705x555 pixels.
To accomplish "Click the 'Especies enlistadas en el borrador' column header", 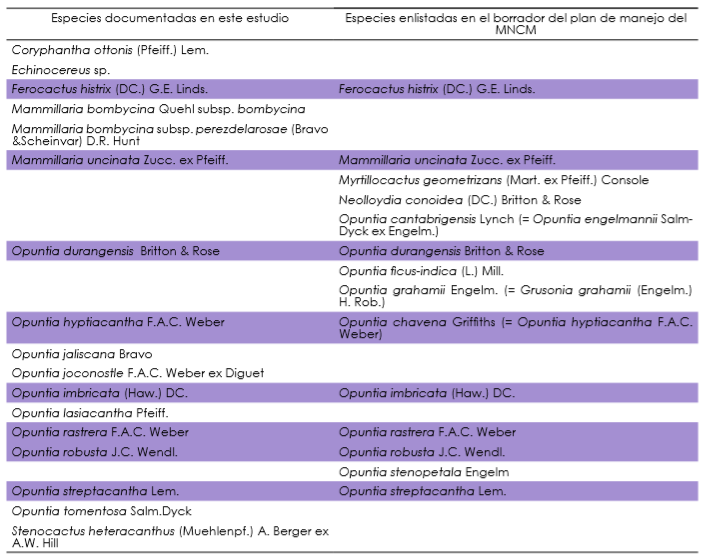I will (516, 23).
